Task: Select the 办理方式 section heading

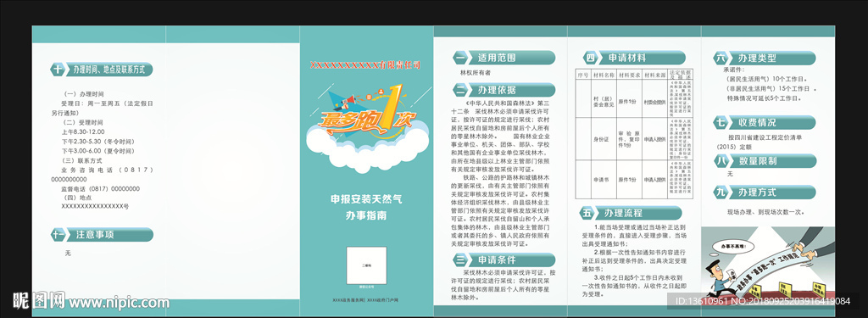Action: (x=765, y=192)
